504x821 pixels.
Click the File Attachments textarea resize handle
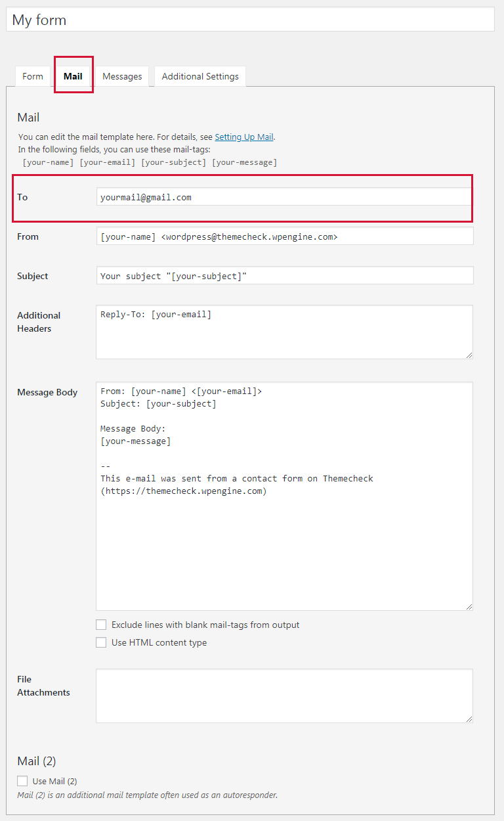[469, 719]
